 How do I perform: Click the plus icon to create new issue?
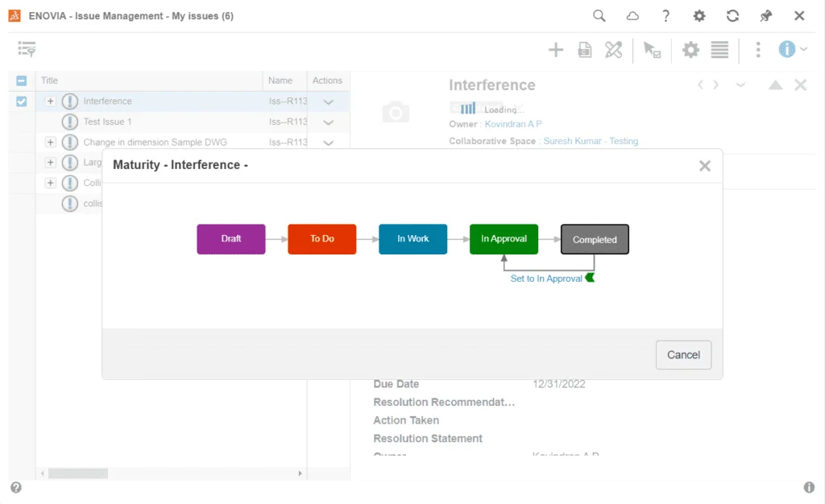click(556, 49)
